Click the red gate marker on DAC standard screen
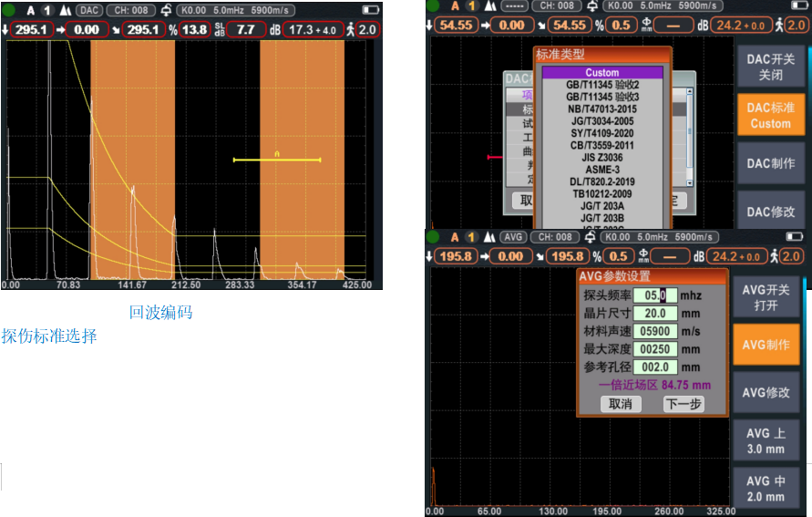Screen dimensions: 812x517 pos(494,157)
